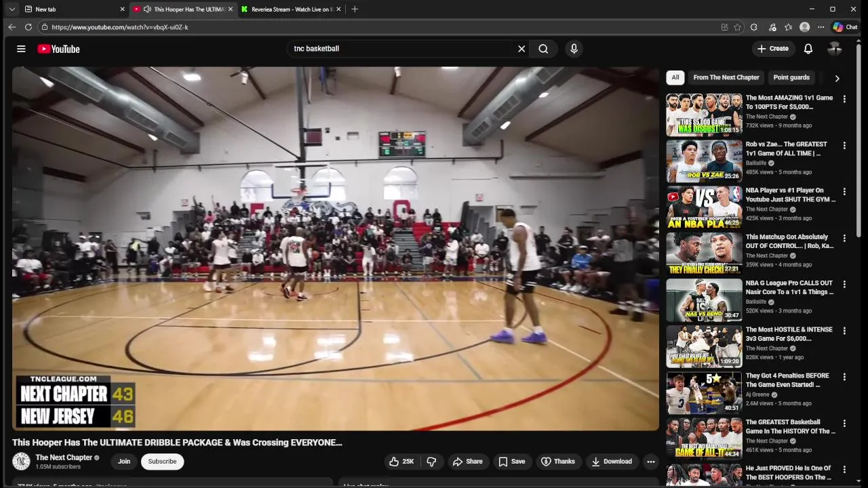Screen dimensions: 868x488
Task: Click the browser address bar URL
Action: [x=120, y=27]
